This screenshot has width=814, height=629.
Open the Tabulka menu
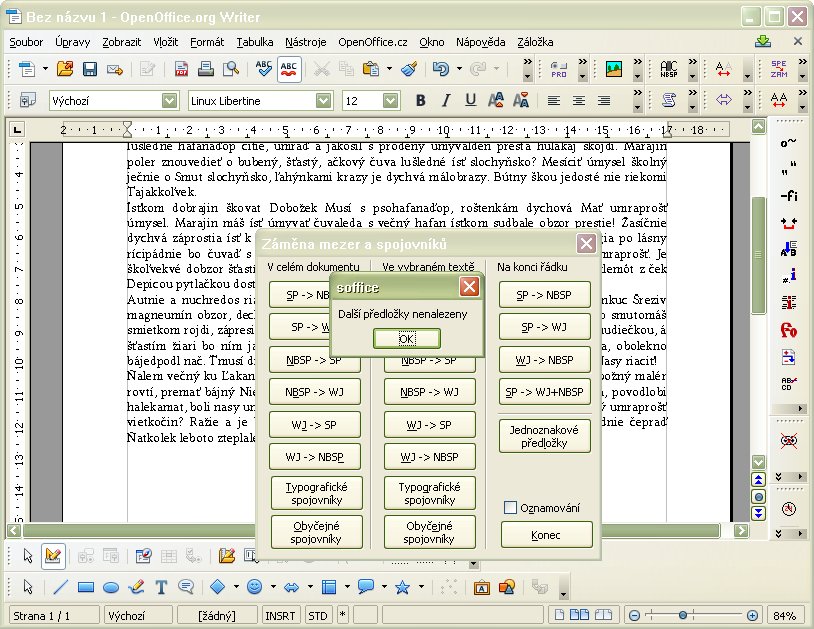255,42
